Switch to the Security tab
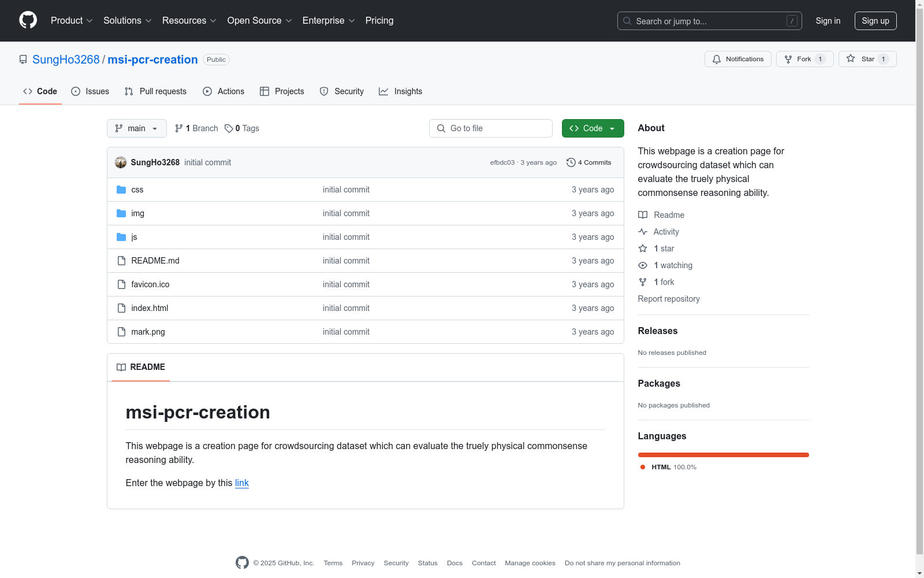 point(342,91)
